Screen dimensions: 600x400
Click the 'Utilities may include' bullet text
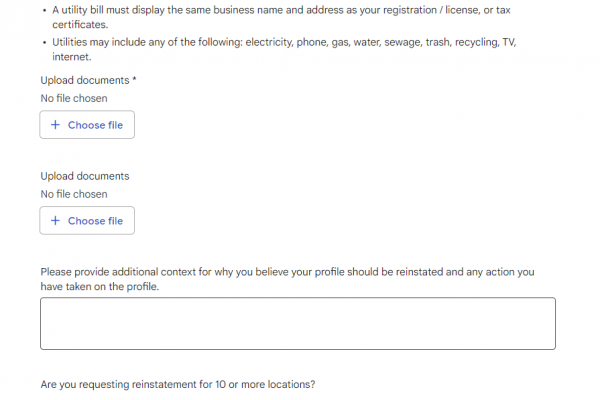[x=290, y=45]
